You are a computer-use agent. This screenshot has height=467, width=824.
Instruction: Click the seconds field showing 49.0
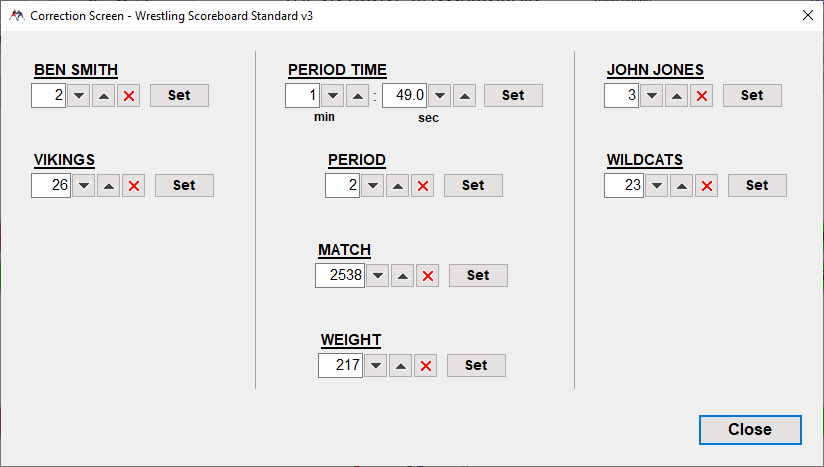click(405, 96)
